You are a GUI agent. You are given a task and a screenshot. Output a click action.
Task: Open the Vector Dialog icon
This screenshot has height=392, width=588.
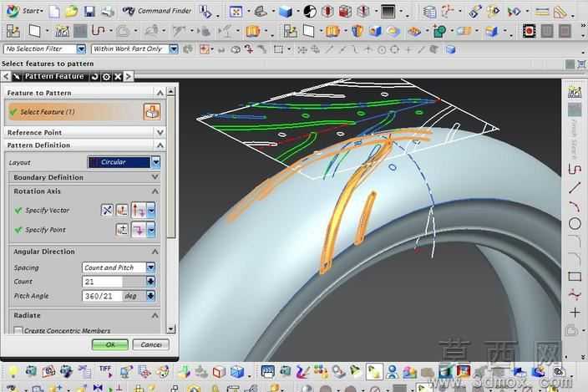pos(122,211)
